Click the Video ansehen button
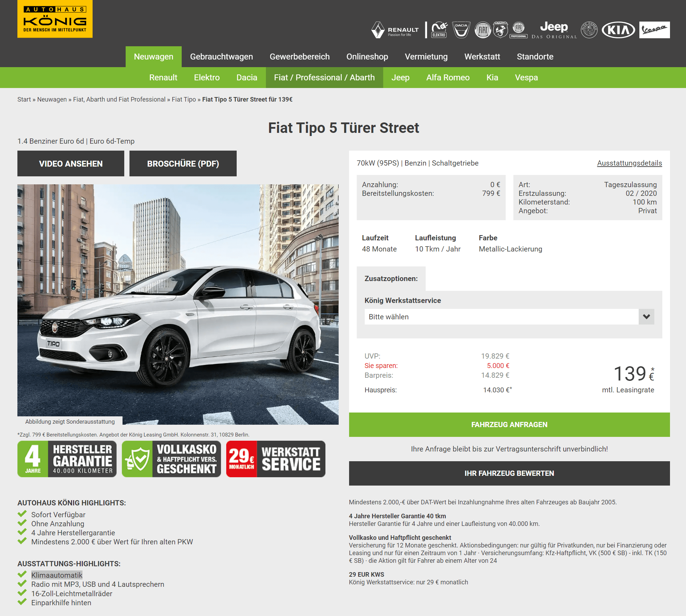This screenshot has width=686, height=616. 71,163
